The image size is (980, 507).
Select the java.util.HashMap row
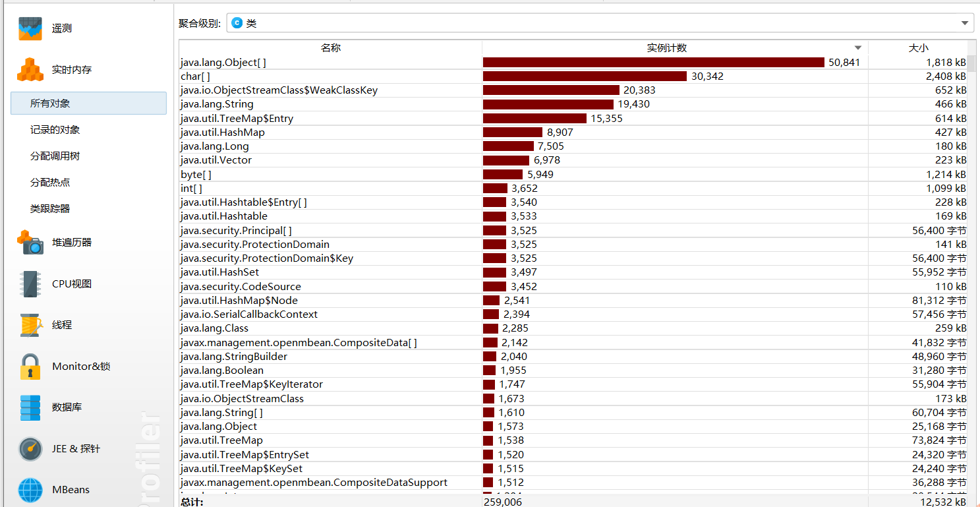(x=573, y=133)
